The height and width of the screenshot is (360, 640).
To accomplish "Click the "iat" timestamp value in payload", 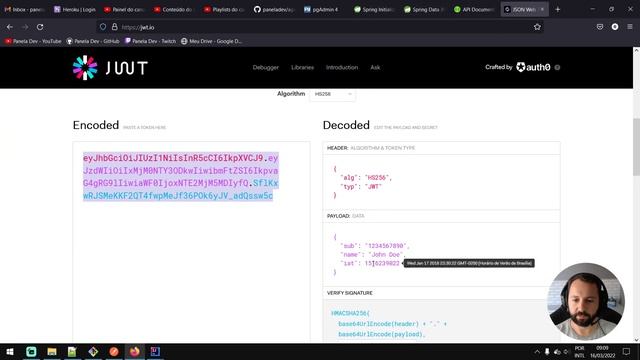I will [382, 263].
